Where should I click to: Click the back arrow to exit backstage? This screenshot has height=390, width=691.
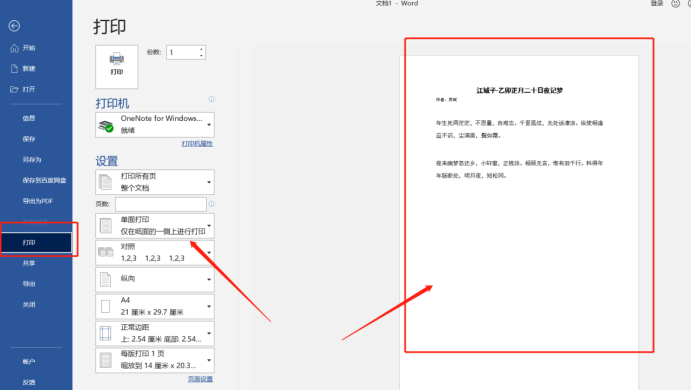14,26
